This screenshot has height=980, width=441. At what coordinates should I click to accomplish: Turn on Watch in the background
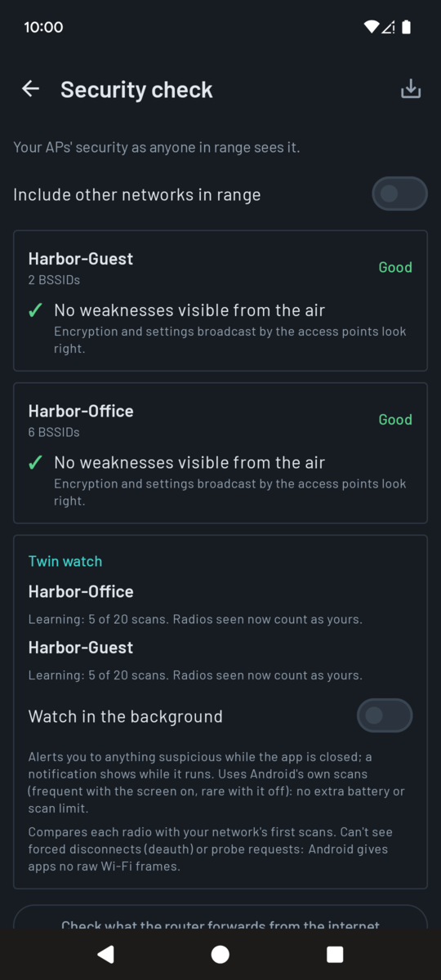385,715
